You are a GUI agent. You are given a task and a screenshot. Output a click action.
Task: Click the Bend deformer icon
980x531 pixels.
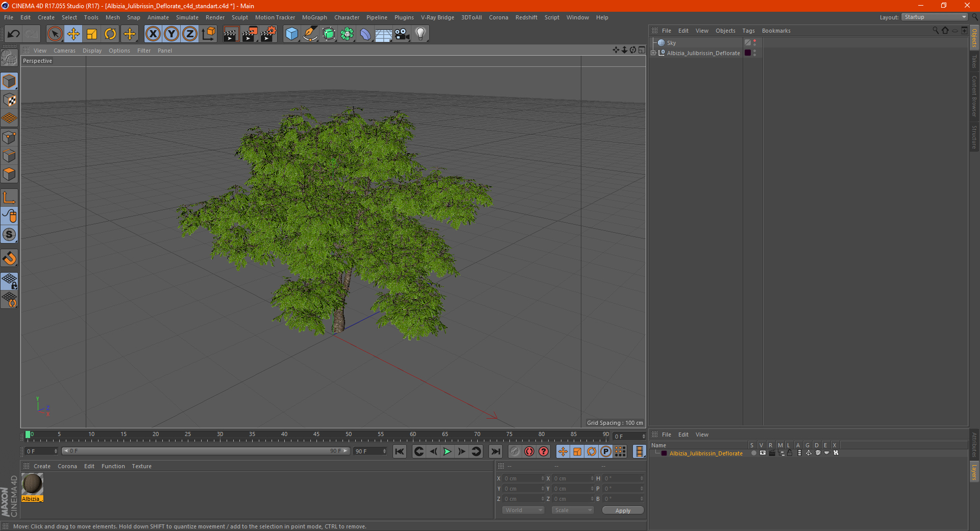click(365, 34)
